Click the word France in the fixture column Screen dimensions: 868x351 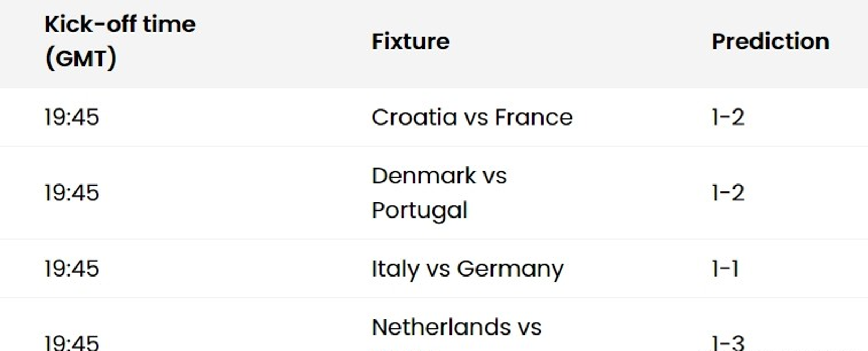click(533, 118)
